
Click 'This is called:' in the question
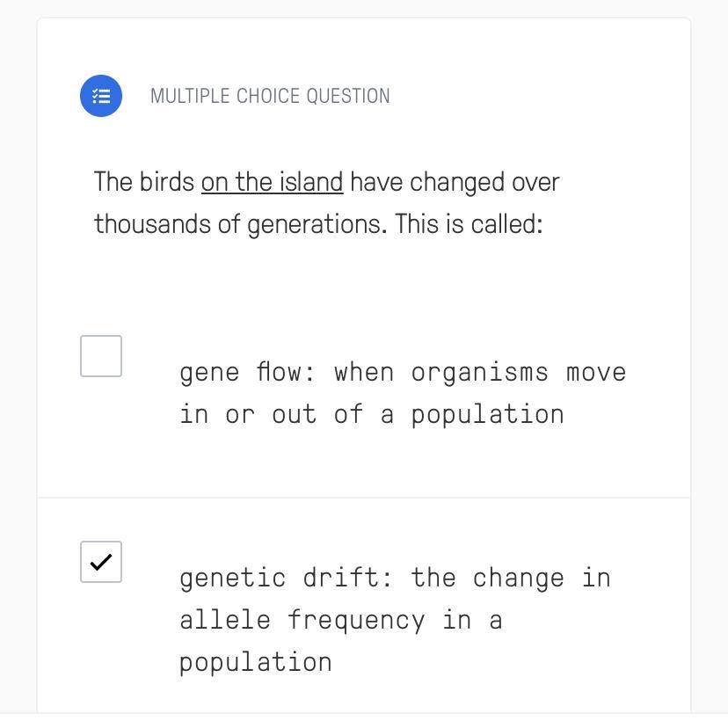click(x=469, y=224)
